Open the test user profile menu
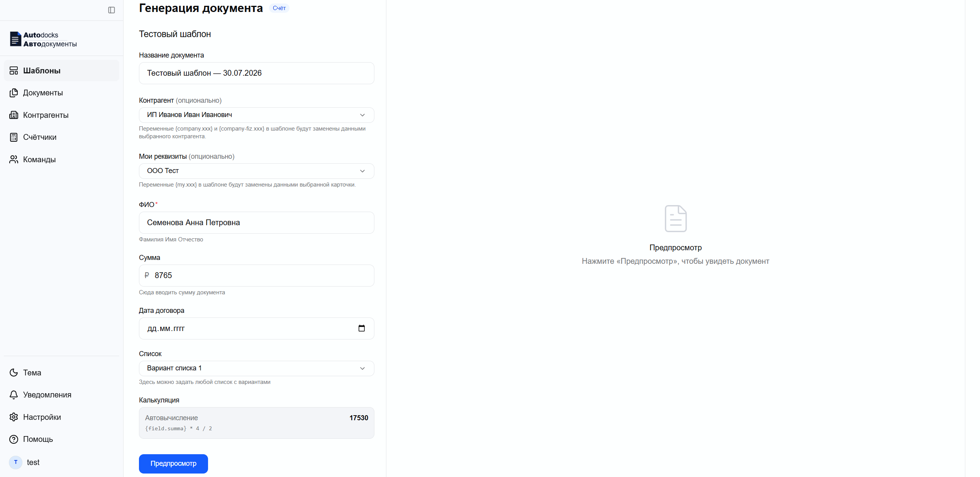 61,462
